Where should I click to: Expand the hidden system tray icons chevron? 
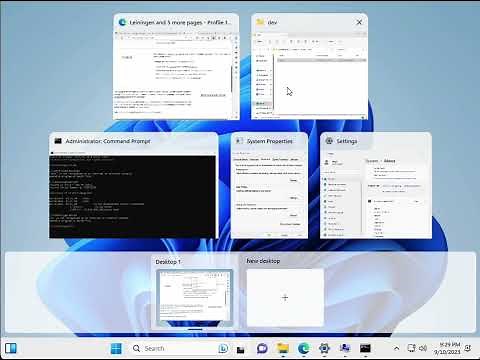tap(396, 348)
